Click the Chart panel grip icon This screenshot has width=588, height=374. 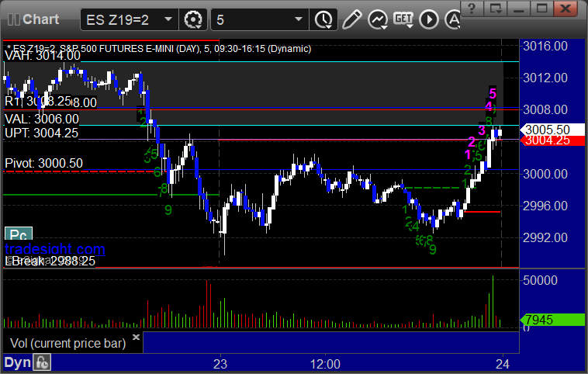point(13,19)
